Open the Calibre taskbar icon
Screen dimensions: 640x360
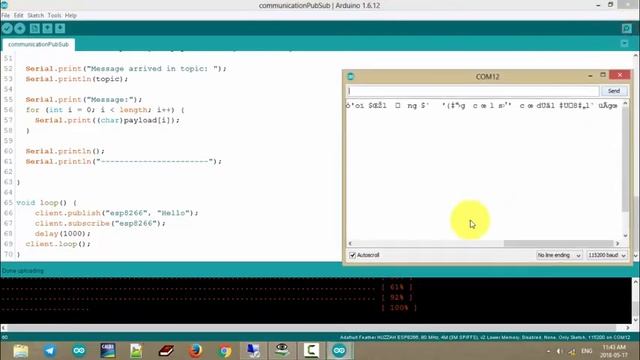click(108, 351)
